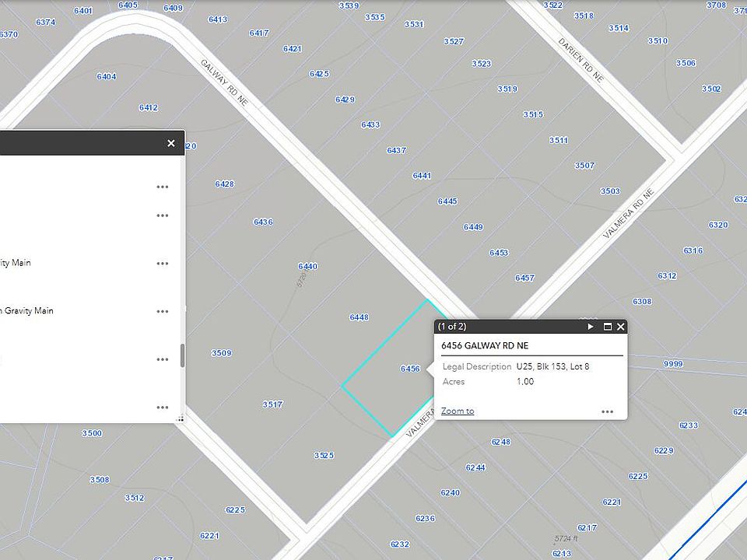Viewport: 747px width, 560px height.
Task: Select parcel labeled 6457
Action: click(524, 278)
